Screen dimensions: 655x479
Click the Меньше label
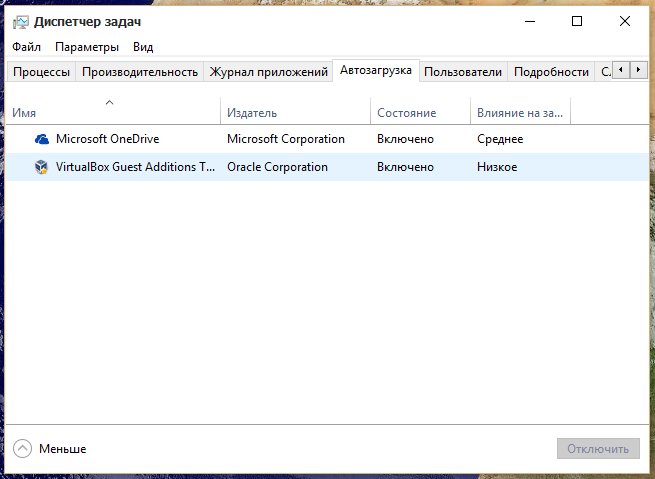tap(63, 449)
